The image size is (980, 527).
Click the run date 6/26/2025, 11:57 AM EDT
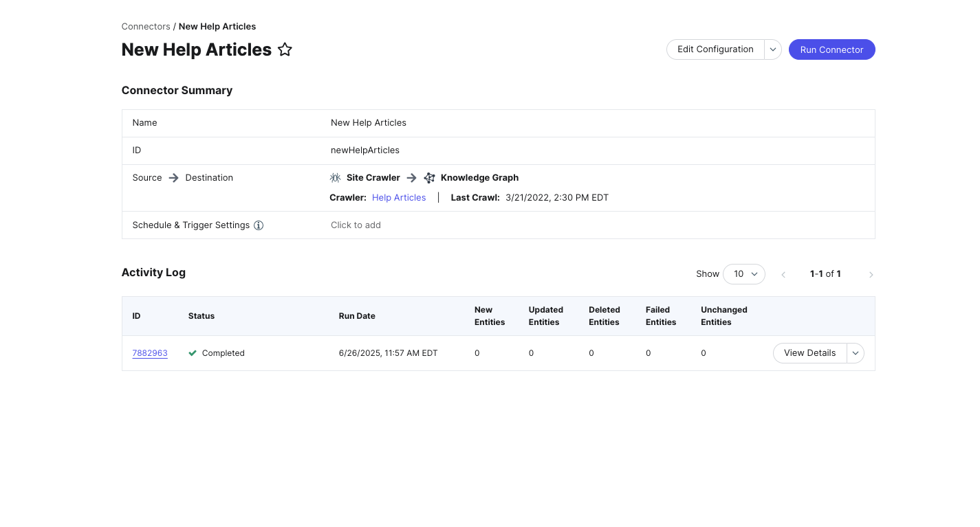click(389, 353)
